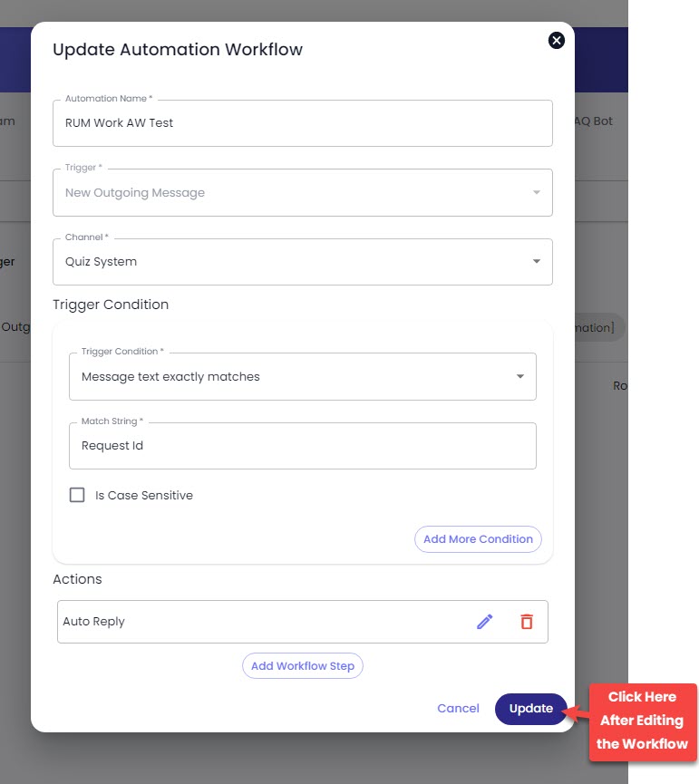The image size is (699, 784).
Task: Select the Auto Reply action row
Action: (303, 622)
